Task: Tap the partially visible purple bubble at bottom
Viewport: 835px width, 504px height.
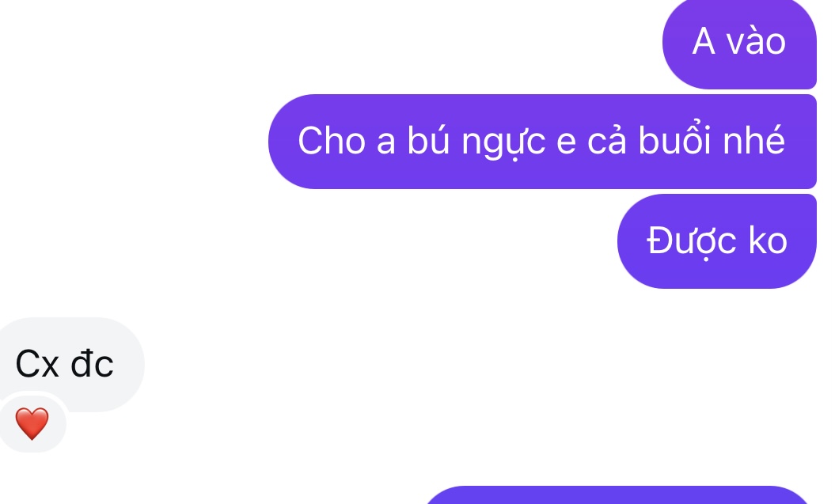Action: pos(617,495)
